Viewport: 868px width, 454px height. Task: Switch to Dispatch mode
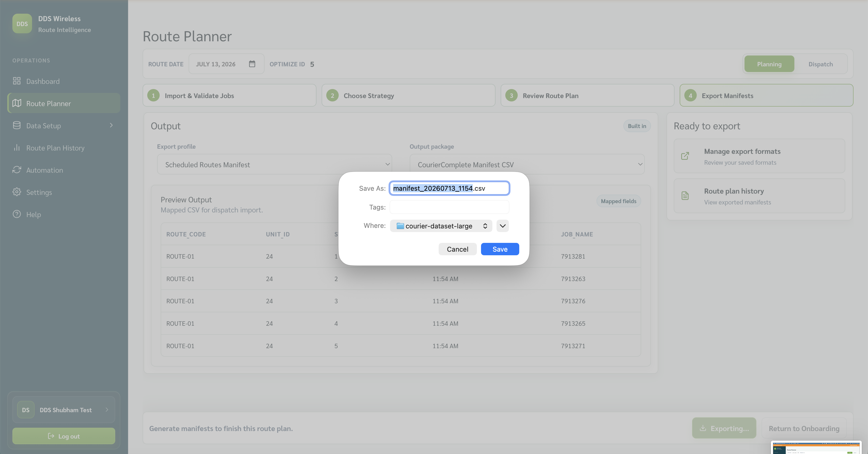click(x=820, y=64)
